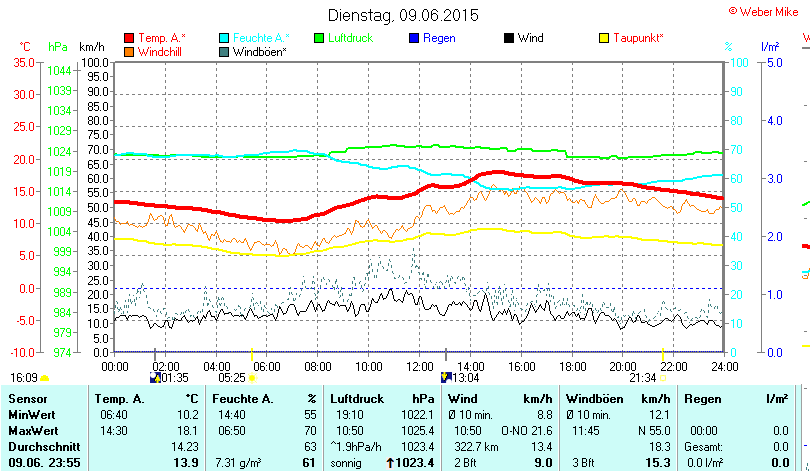Click the cyan Feuchte A. legend swatch
This screenshot has height=471, width=810.
[x=224, y=38]
